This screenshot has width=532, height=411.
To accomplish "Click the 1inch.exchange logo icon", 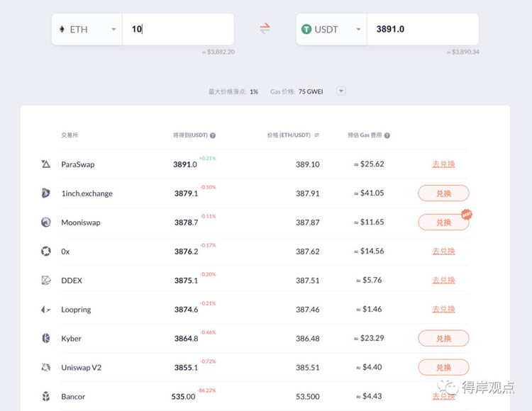I will [46, 193].
